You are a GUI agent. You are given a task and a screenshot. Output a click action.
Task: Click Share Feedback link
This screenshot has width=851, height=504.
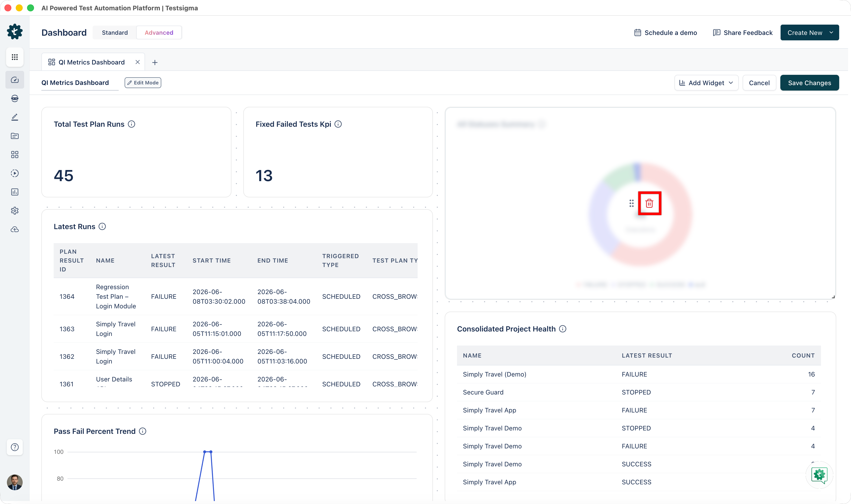coord(743,32)
